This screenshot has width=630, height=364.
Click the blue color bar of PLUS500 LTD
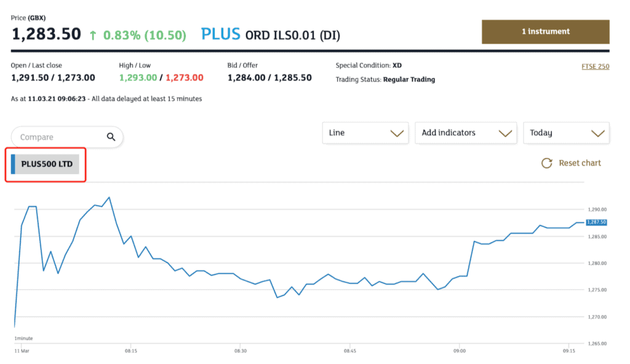(13, 164)
